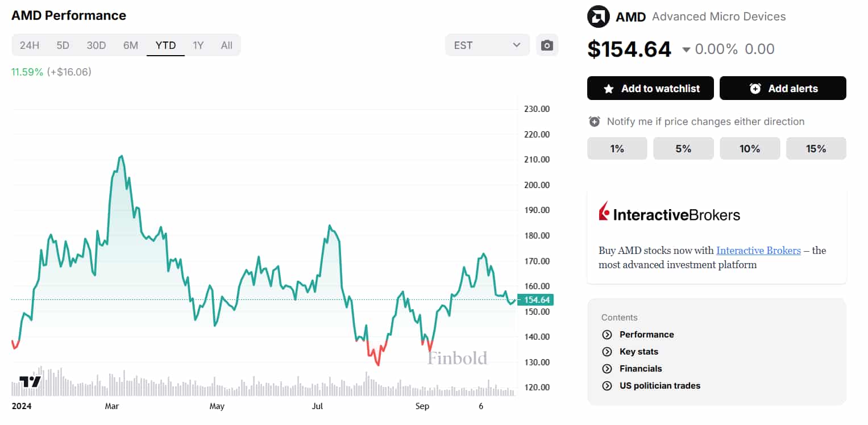
Task: Go to Performance section link
Action: [x=647, y=335]
